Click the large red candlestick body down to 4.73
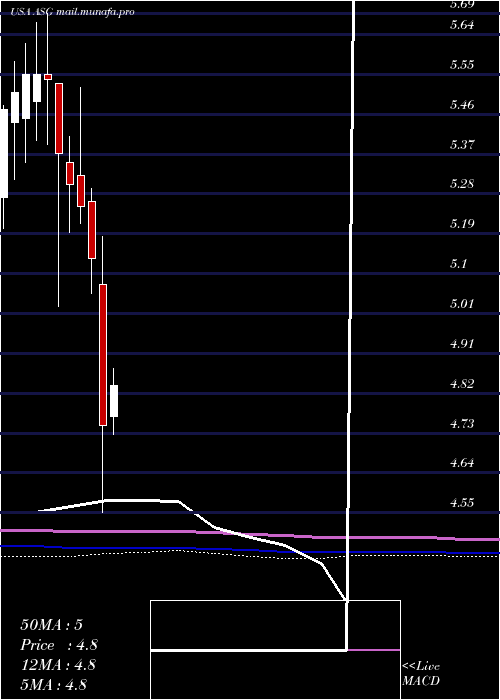Image resolution: width=500 pixels, height=700 pixels. click(103, 355)
